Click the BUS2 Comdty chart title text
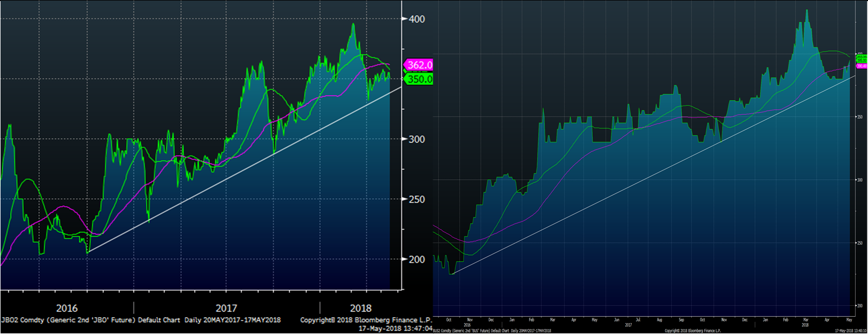 pyautogui.click(x=492, y=330)
